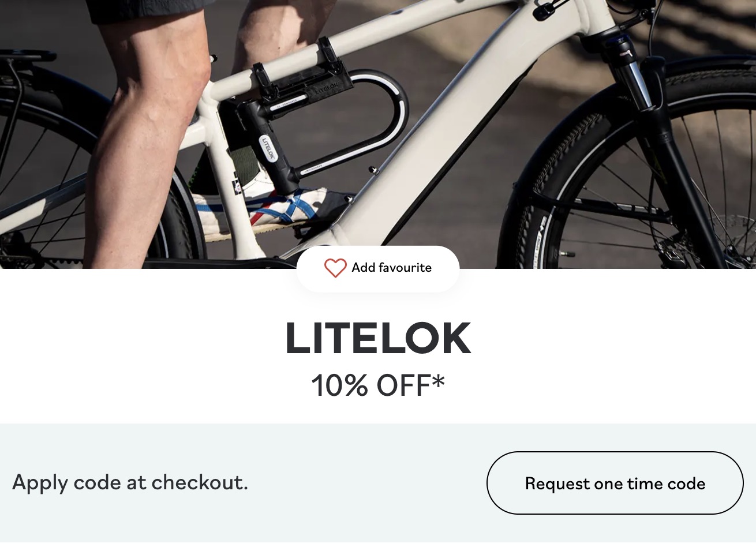
Task: Click the heart icon beside Add favourite
Action: 335,268
